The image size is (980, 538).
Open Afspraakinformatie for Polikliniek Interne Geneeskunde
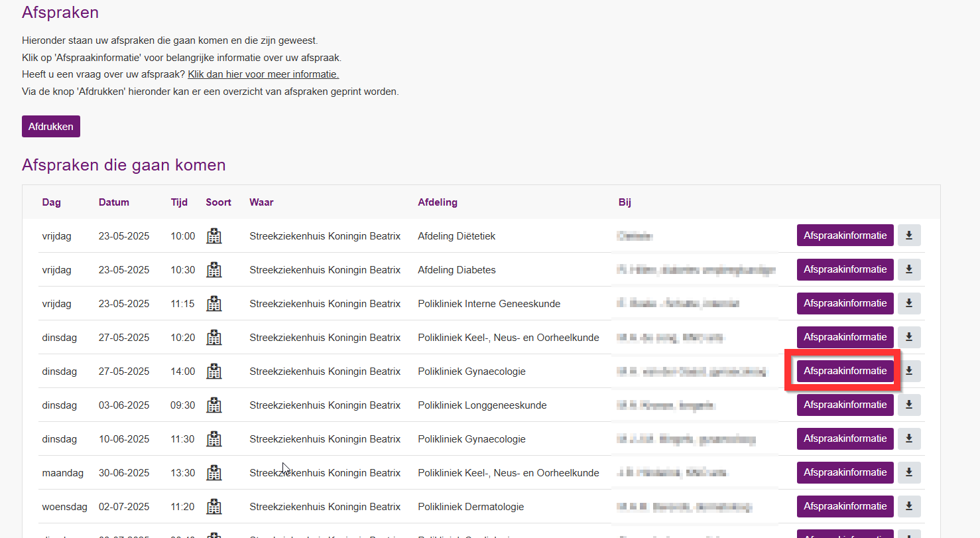[845, 303]
